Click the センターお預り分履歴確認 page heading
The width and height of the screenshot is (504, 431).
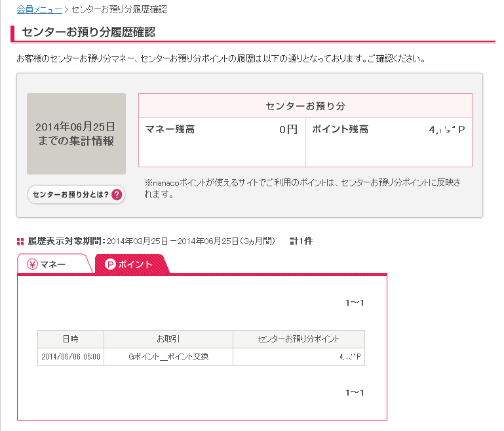pyautogui.click(x=88, y=32)
